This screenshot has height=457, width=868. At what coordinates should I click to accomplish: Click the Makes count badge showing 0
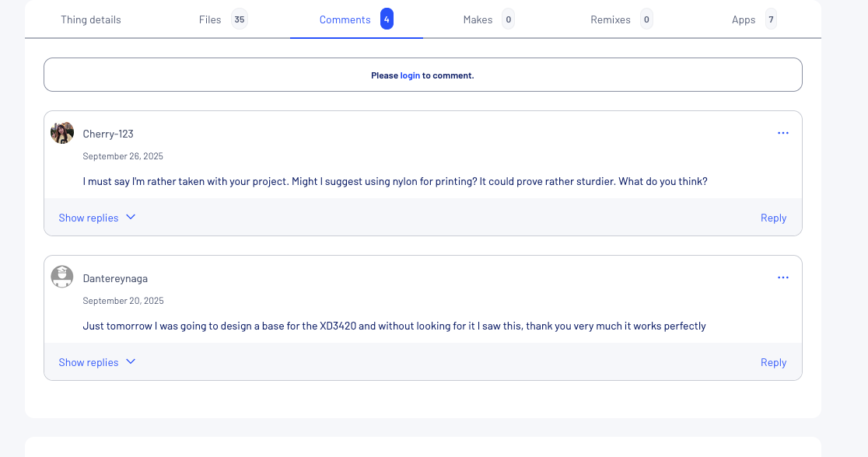[x=508, y=19]
